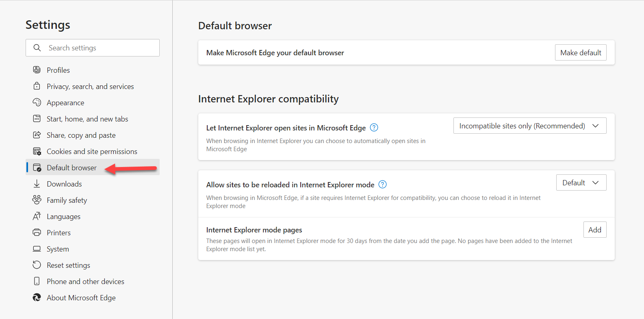The height and width of the screenshot is (319, 644).
Task: Open help for Let Internet Explorer open sites
Action: pos(374,128)
